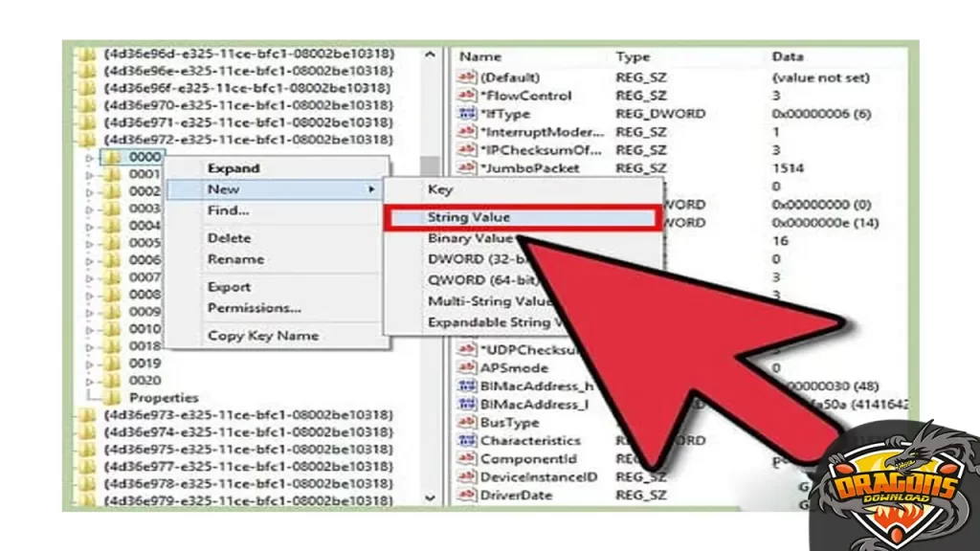980x551 pixels.
Task: Click the DriverDate string value icon
Action: click(x=466, y=496)
